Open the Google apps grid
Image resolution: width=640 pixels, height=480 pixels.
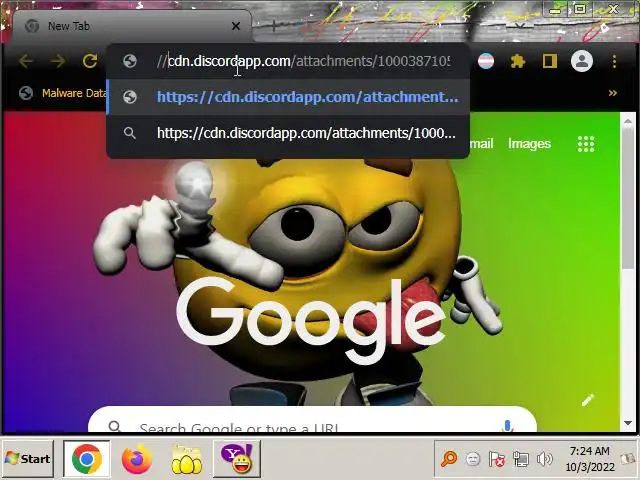pos(586,144)
